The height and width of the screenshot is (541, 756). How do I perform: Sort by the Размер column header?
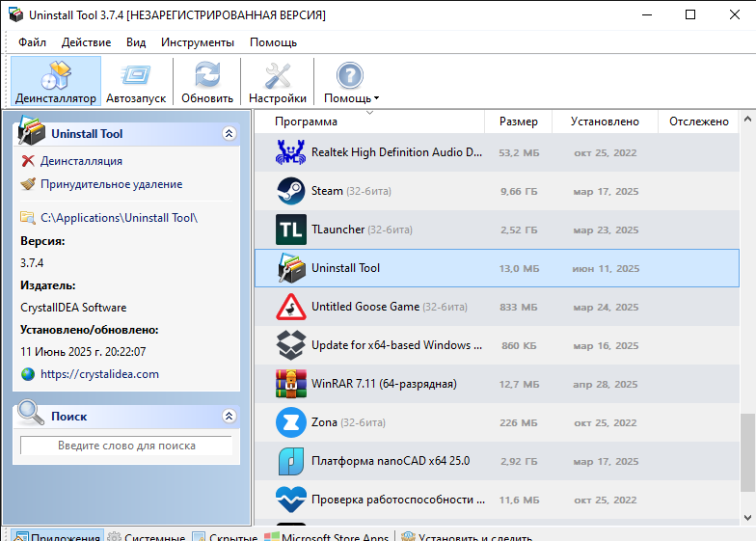tap(519, 122)
